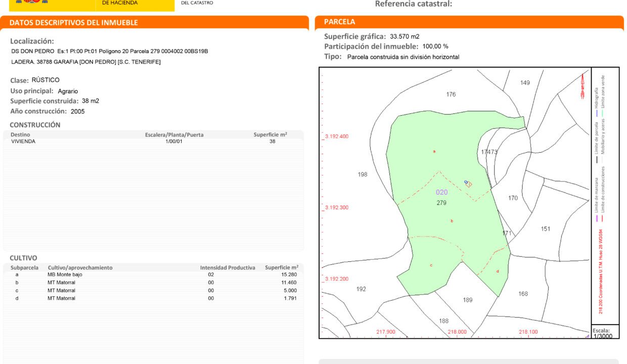627x364 pixels.
Task: Click the coordinate label '217.900'
Action: pos(386,332)
